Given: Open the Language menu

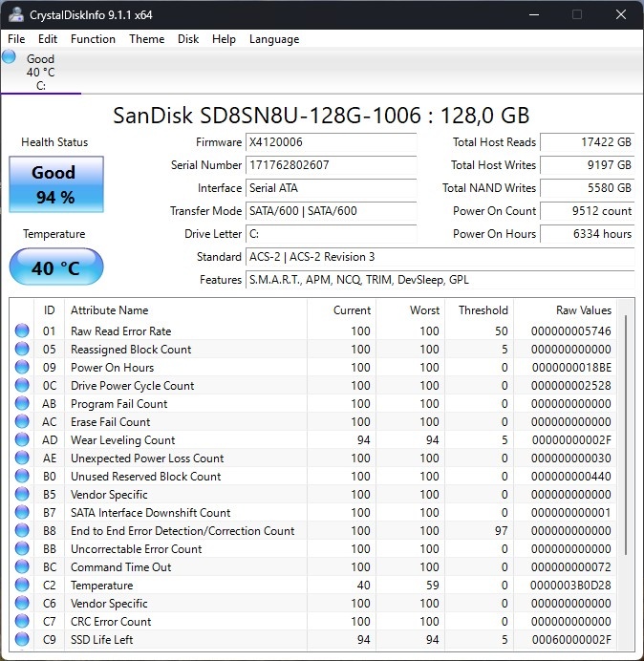Looking at the screenshot, I should [274, 39].
